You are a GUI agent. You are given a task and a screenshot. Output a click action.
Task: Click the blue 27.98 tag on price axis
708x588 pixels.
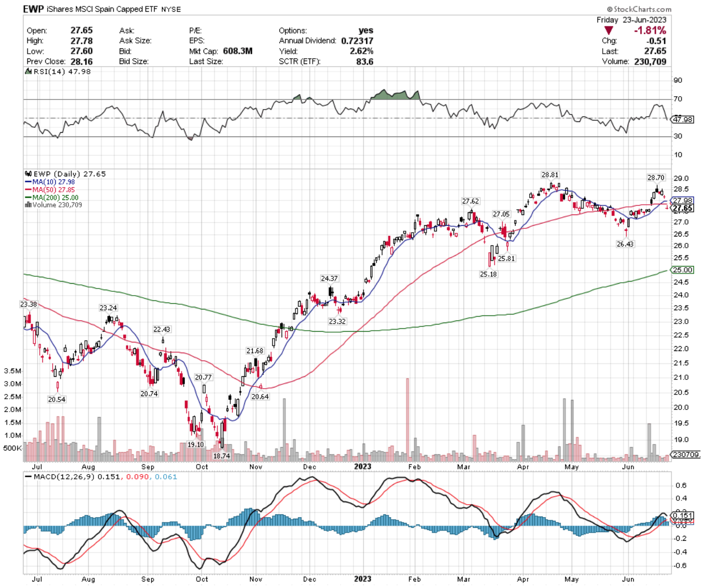click(x=683, y=200)
